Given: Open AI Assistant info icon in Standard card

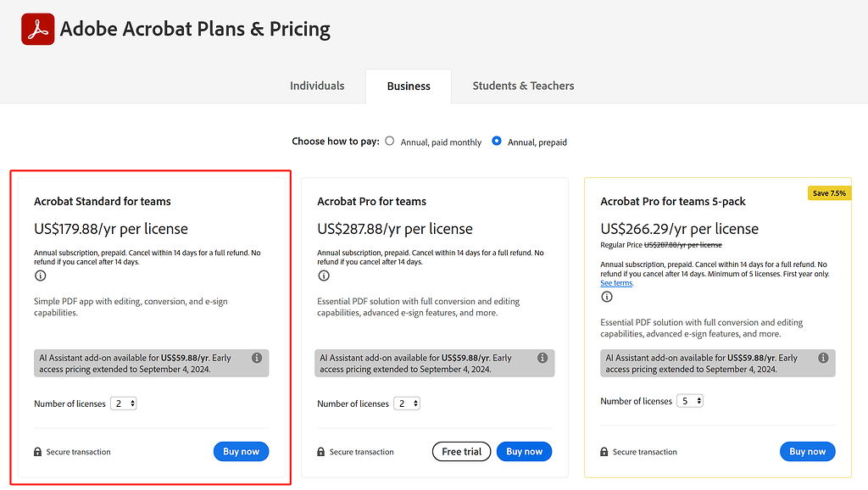Looking at the screenshot, I should (x=257, y=359).
